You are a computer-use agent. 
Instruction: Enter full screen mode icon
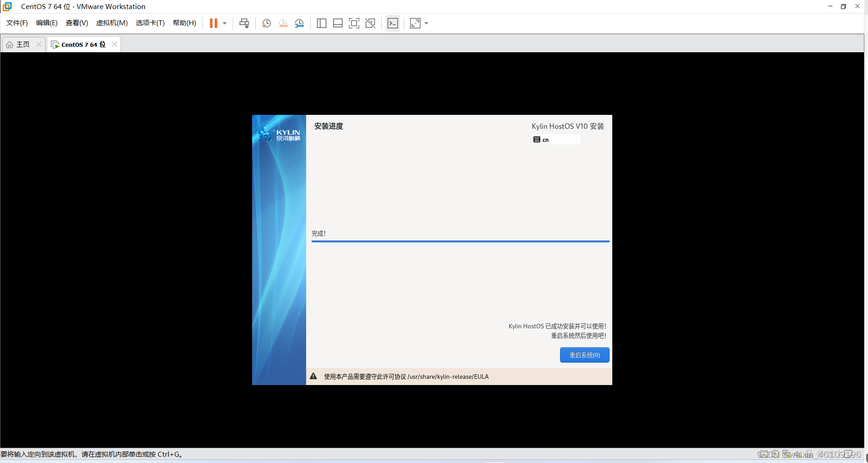coord(354,23)
